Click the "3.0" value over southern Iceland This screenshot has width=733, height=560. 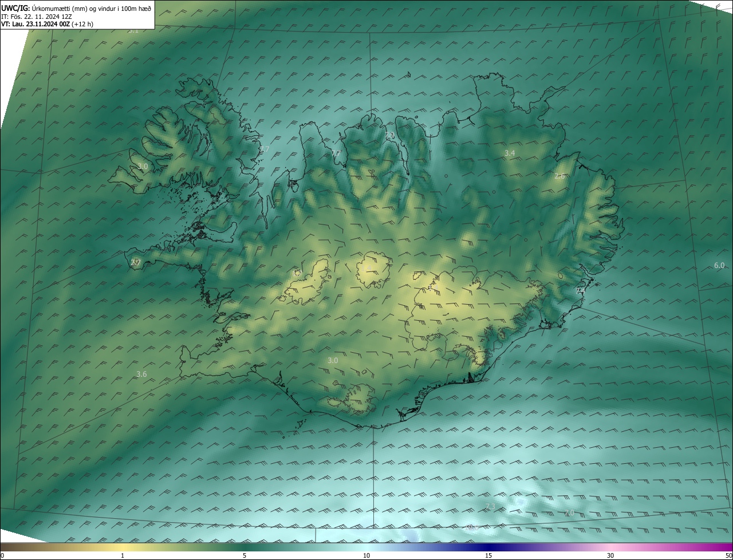(333, 360)
